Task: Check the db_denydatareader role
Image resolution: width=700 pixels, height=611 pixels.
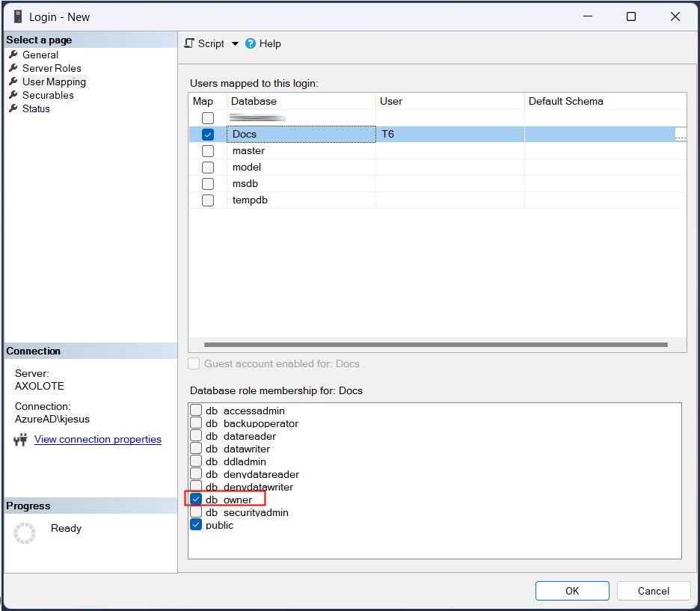Action: 196,473
